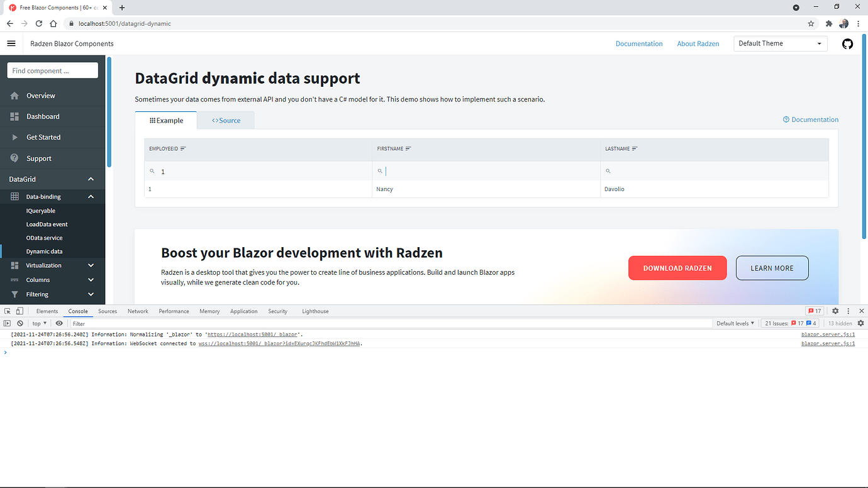Viewport: 868px width, 488px height.
Task: Click the Support question mark icon
Action: (14, 158)
